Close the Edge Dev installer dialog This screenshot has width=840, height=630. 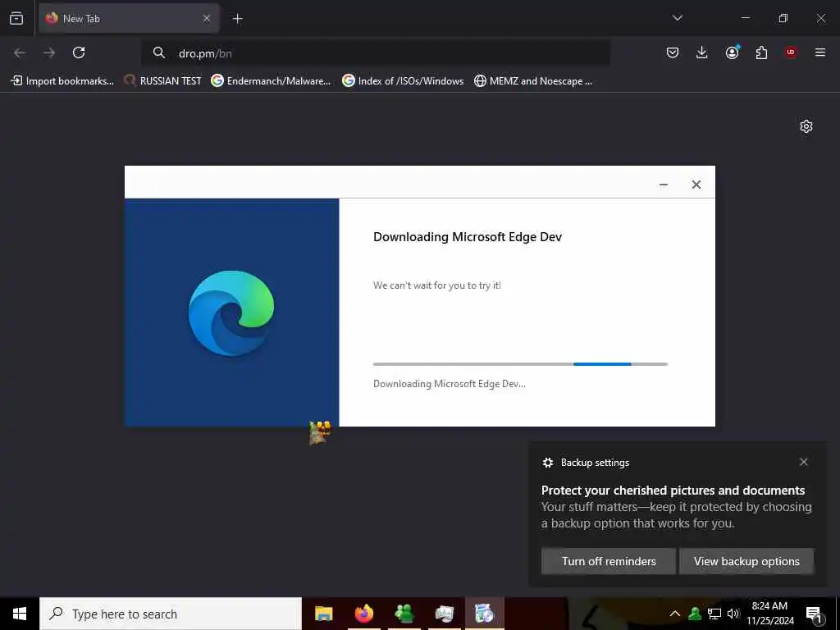(x=696, y=185)
